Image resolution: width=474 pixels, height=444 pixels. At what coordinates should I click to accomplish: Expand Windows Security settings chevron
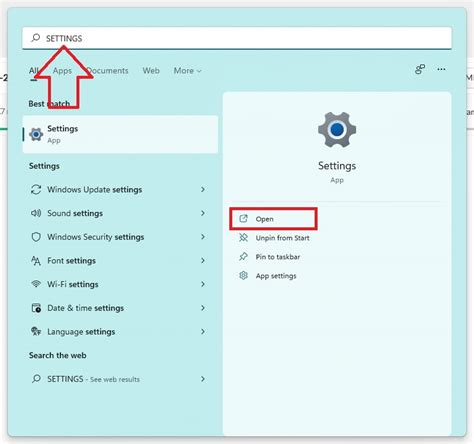[x=203, y=237]
